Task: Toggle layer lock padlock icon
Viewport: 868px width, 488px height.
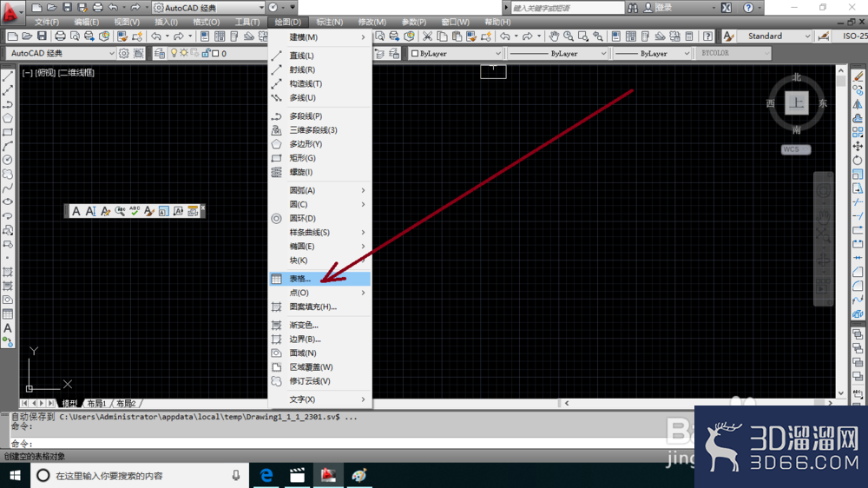Action: 206,53
